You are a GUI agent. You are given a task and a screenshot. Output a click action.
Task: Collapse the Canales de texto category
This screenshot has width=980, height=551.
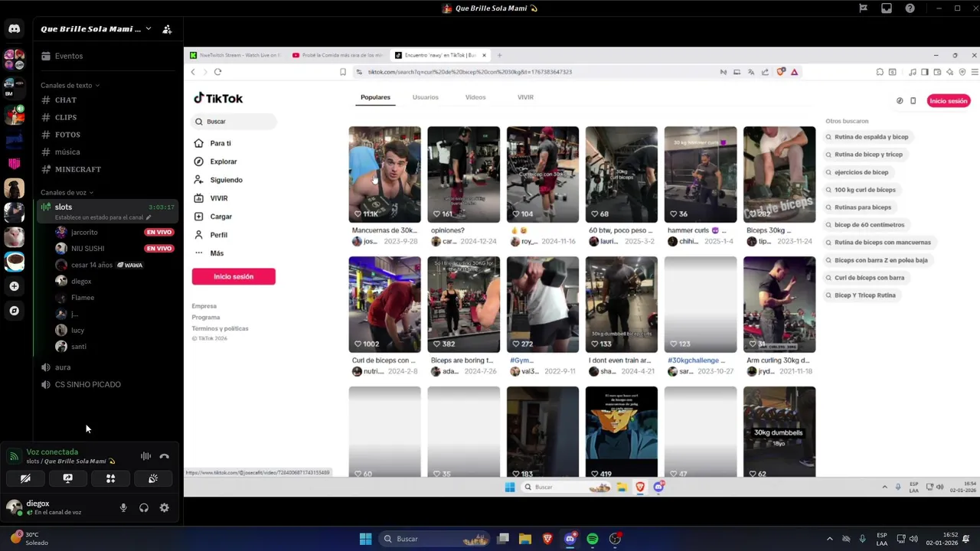click(70, 85)
